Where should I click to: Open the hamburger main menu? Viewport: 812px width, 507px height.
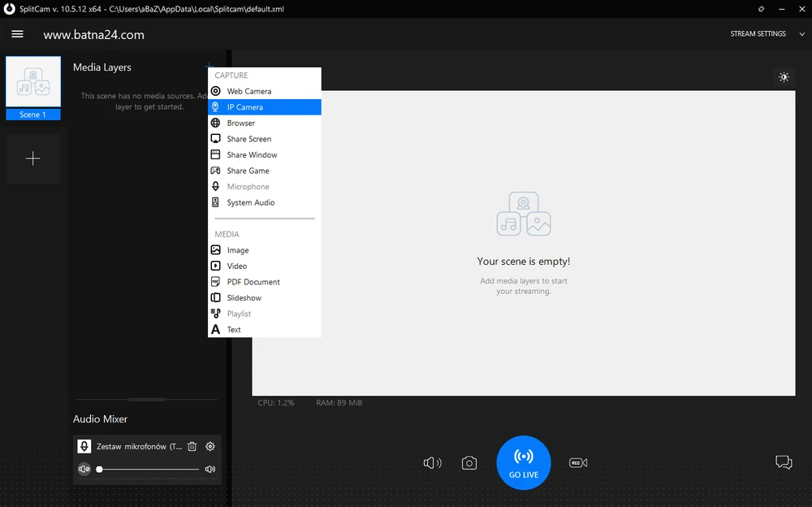[17, 34]
